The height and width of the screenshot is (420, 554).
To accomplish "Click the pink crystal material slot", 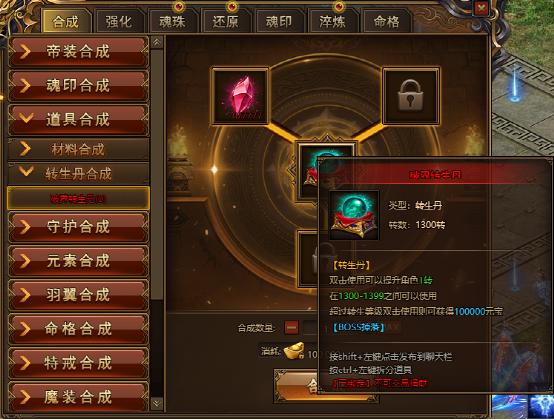I will tap(240, 96).
